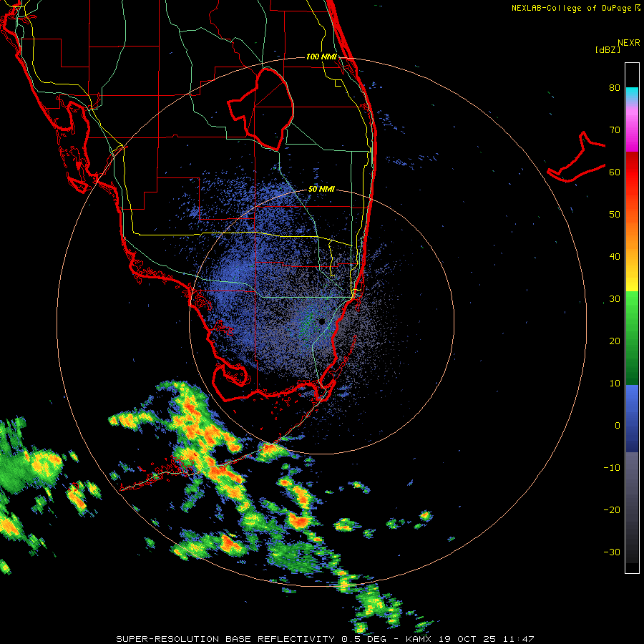The image size is (644, 644).
Task: Click the 100 NMI range ring label
Action: click(x=321, y=57)
